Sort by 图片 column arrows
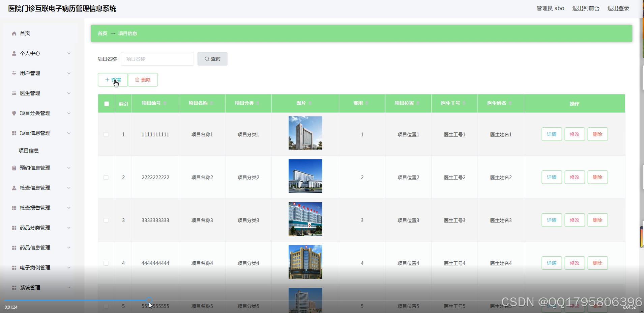 tap(310, 103)
